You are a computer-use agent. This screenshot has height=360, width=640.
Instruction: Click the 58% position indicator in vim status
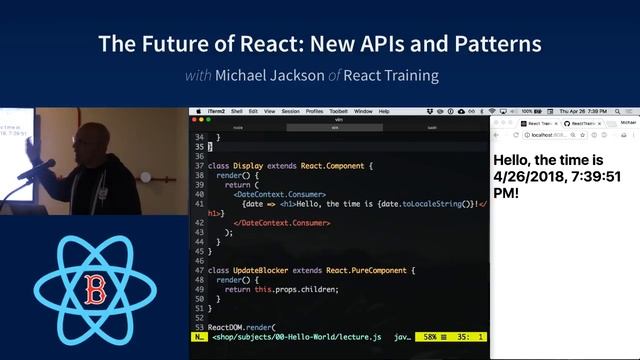(x=429, y=337)
